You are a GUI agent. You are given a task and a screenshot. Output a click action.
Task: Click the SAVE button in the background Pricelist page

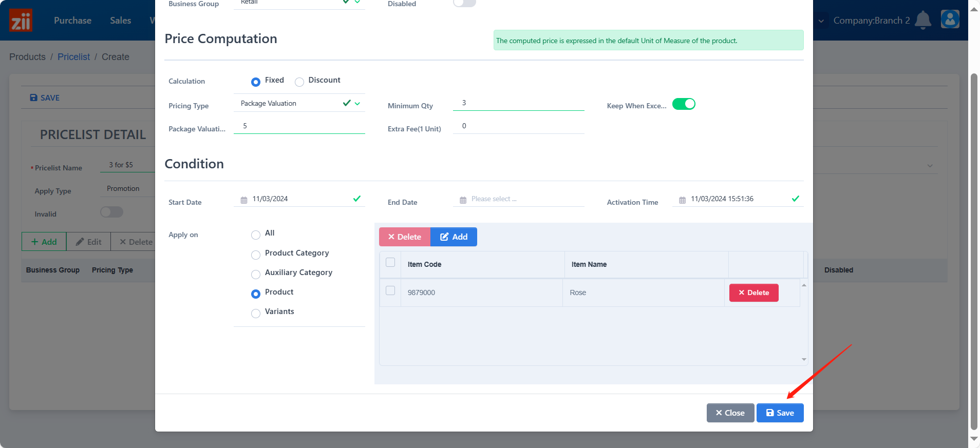(x=45, y=98)
